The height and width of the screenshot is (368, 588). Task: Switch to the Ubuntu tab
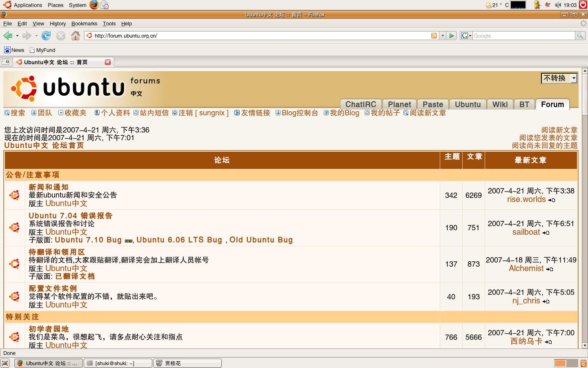[x=468, y=104]
